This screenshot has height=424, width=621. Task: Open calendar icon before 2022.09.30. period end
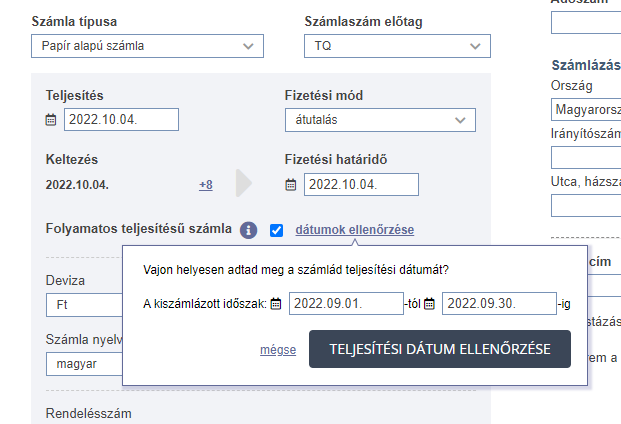(429, 304)
